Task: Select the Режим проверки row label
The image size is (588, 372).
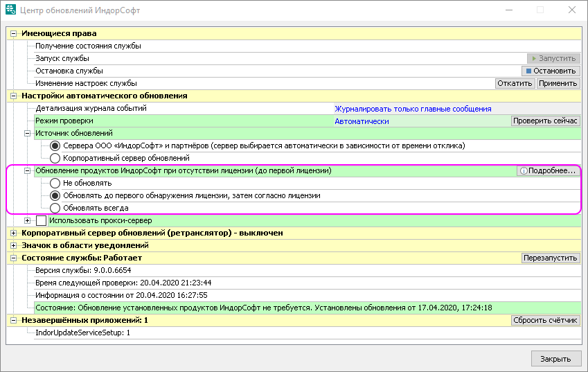Action: [x=64, y=121]
